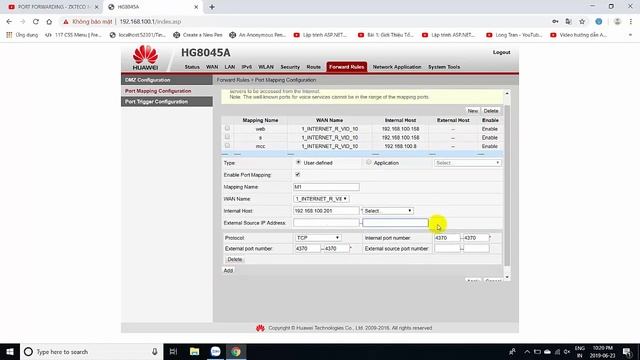
Task: Click the Huawei logo
Action: pos(145,58)
